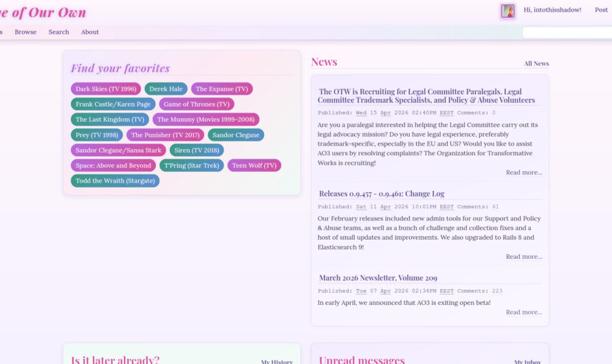This screenshot has width=612, height=364.
Task: Open the Post menu
Action: pyautogui.click(x=601, y=10)
